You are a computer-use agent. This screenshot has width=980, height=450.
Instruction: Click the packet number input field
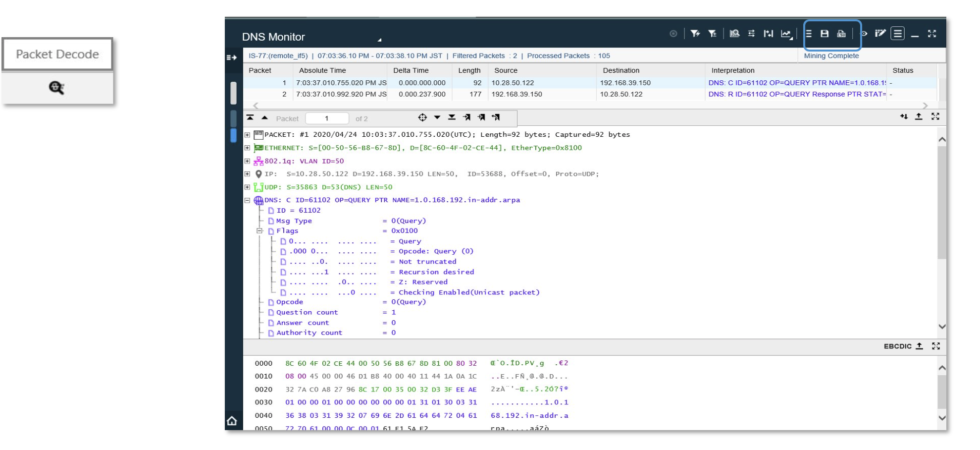click(327, 118)
